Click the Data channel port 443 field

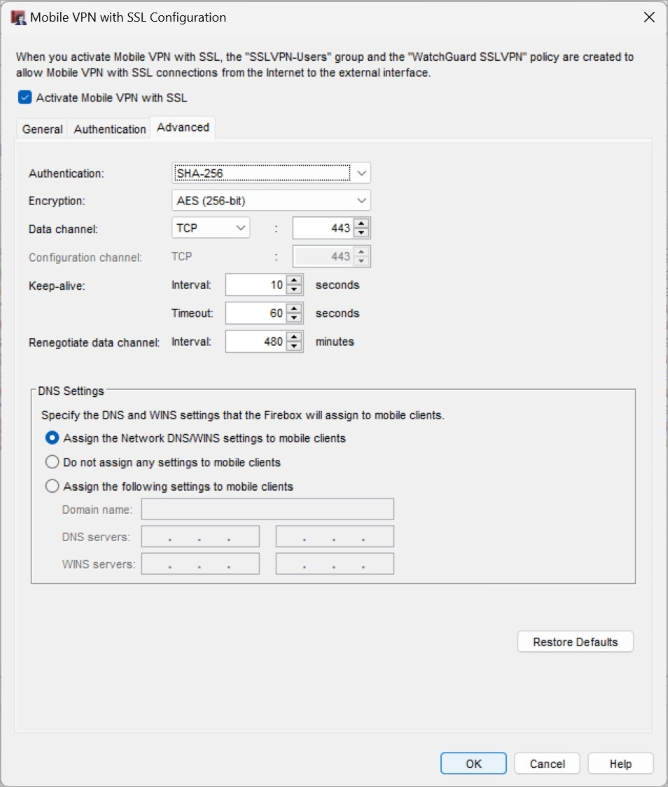[323, 228]
